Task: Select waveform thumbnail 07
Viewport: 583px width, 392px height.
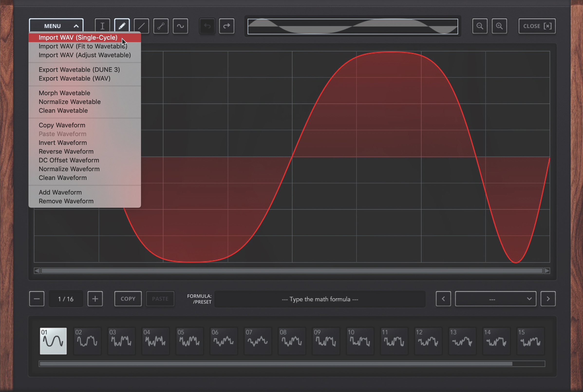Action: (257, 341)
